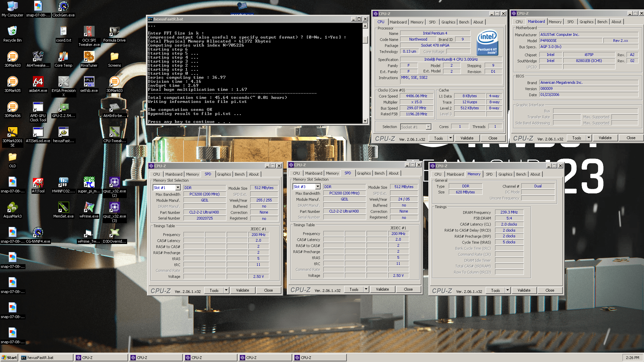
Task: Open Graphics tab in Slot #1 SPD window
Action: (x=224, y=174)
